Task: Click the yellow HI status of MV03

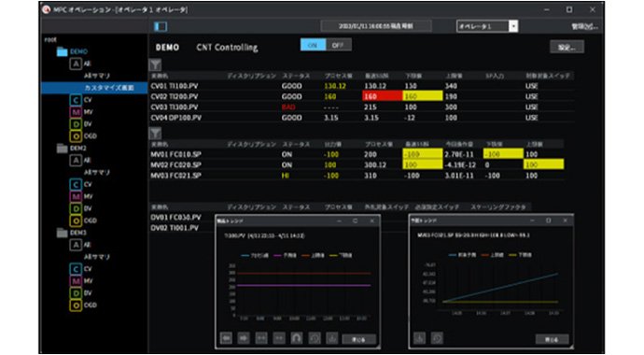Action: coord(285,176)
